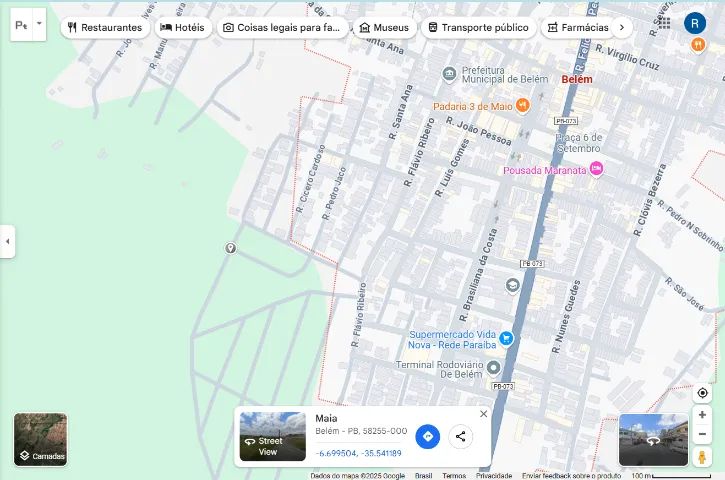Center map on my location
The image size is (725, 480).
click(x=702, y=393)
